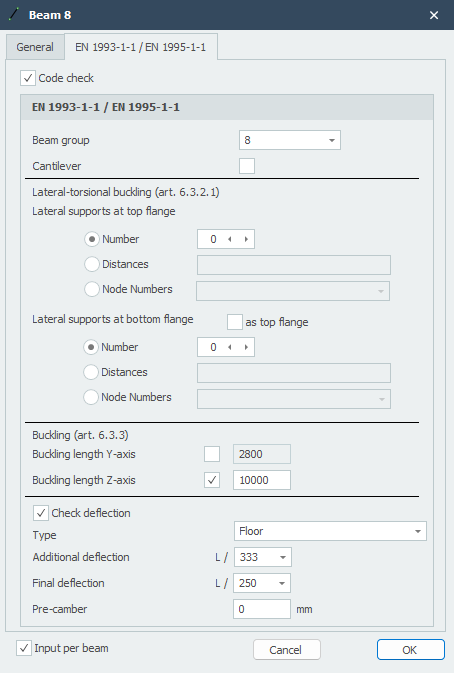
Task: Toggle the Input per beam checkbox
Action: point(24,648)
